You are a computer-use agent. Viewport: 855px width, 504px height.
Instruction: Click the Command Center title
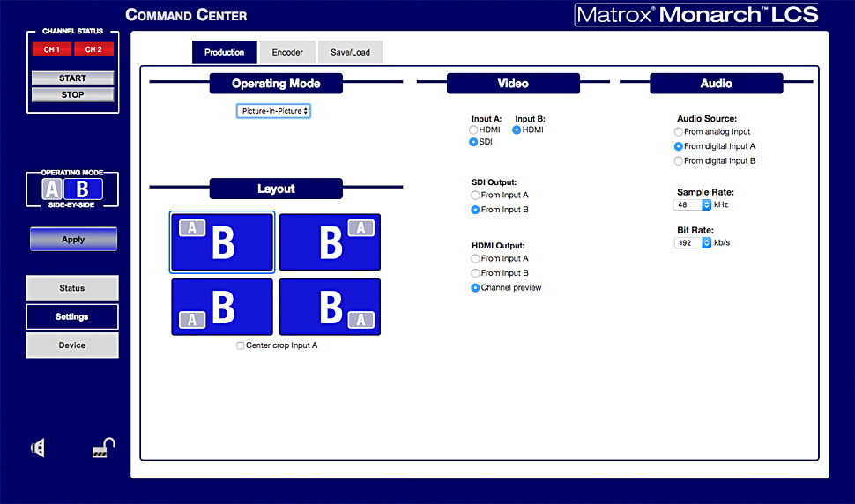pos(186,15)
